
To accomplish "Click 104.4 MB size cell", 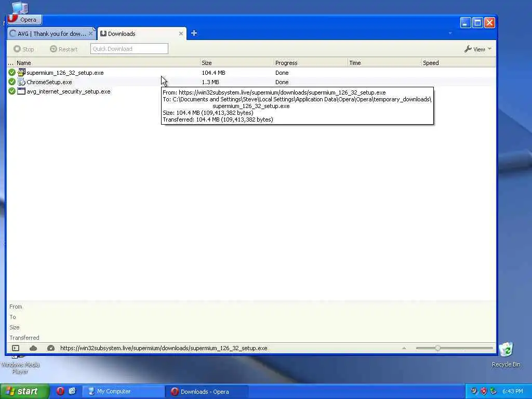I will 214,73.
